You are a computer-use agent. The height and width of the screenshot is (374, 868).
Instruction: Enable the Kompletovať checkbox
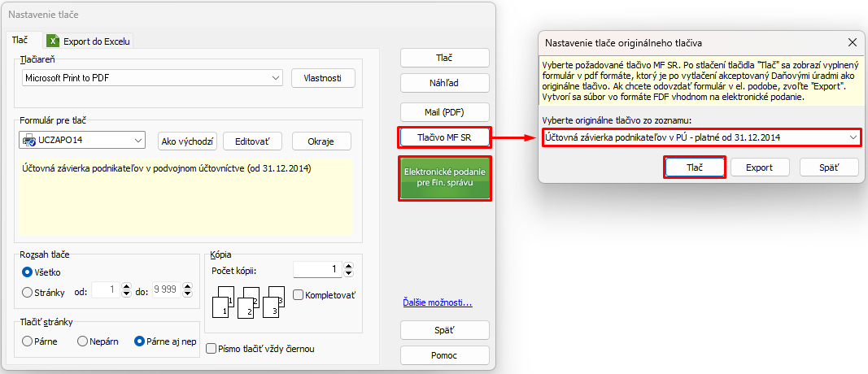point(298,294)
